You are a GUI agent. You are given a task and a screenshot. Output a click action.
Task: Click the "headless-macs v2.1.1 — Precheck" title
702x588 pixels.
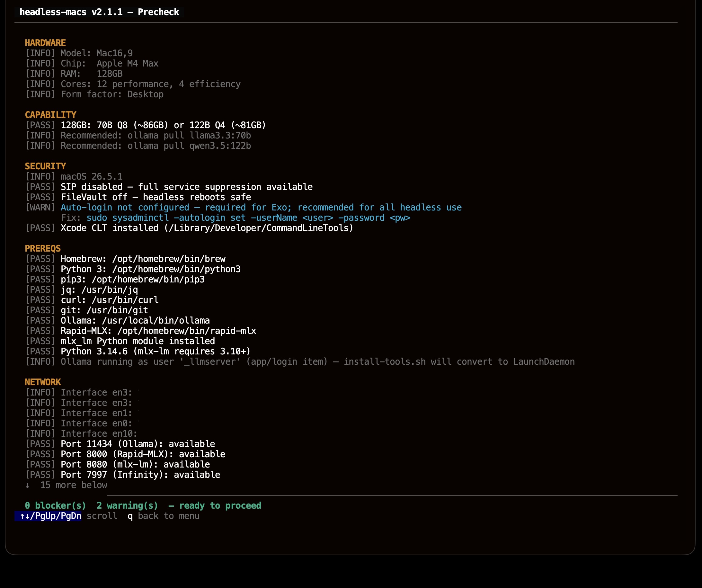click(99, 12)
